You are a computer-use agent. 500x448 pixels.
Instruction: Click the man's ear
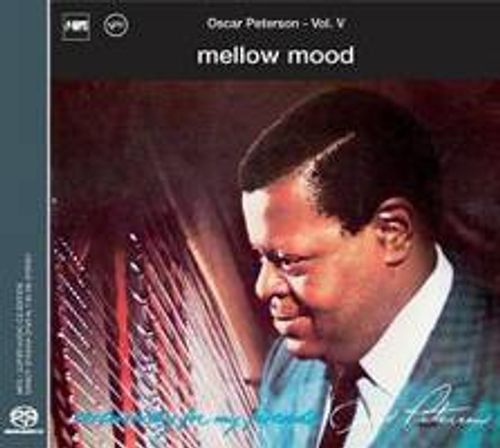pyautogui.click(x=395, y=225)
